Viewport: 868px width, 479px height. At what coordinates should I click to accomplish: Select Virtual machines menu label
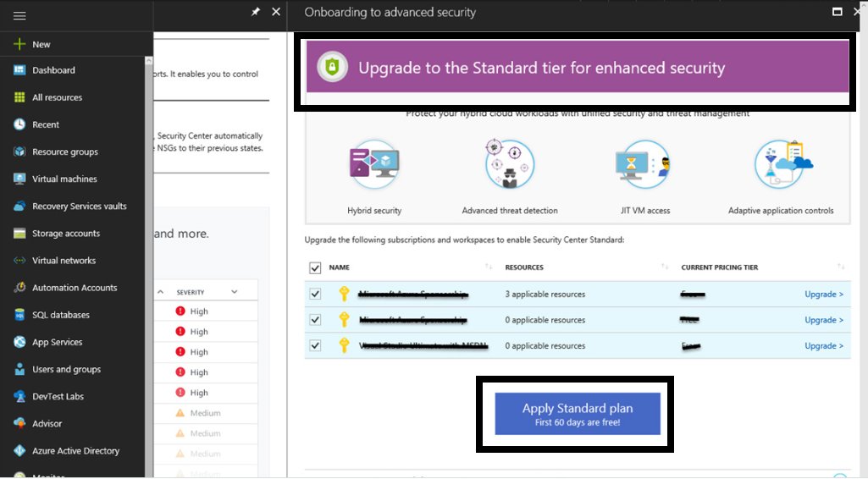(x=64, y=179)
